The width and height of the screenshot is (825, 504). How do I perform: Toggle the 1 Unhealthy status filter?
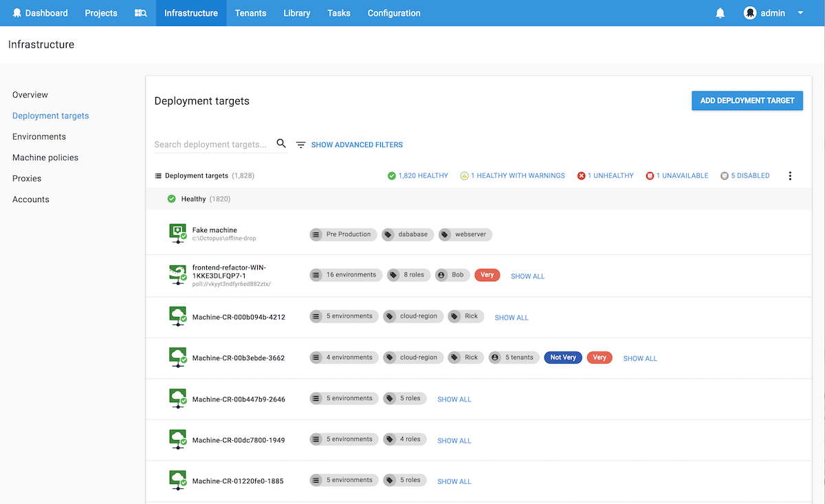606,176
